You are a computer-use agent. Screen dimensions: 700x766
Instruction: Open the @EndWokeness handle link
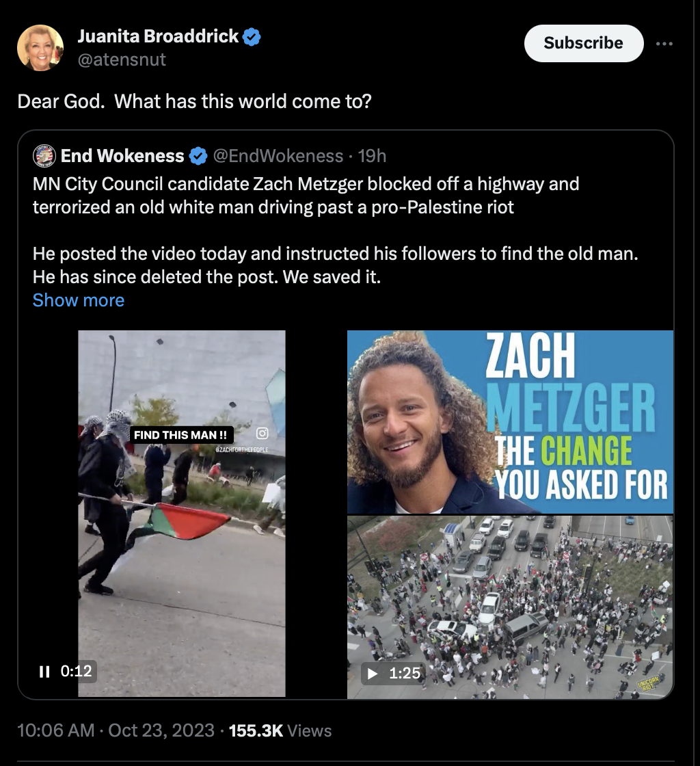click(x=278, y=156)
